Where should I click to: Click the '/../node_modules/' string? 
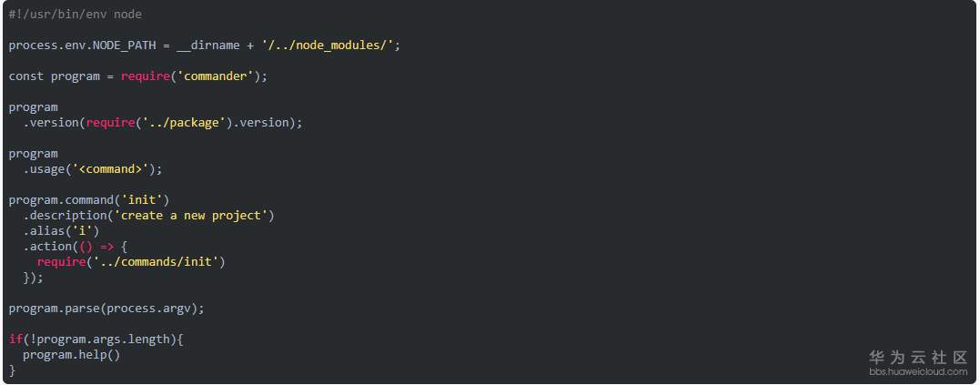[330, 46]
